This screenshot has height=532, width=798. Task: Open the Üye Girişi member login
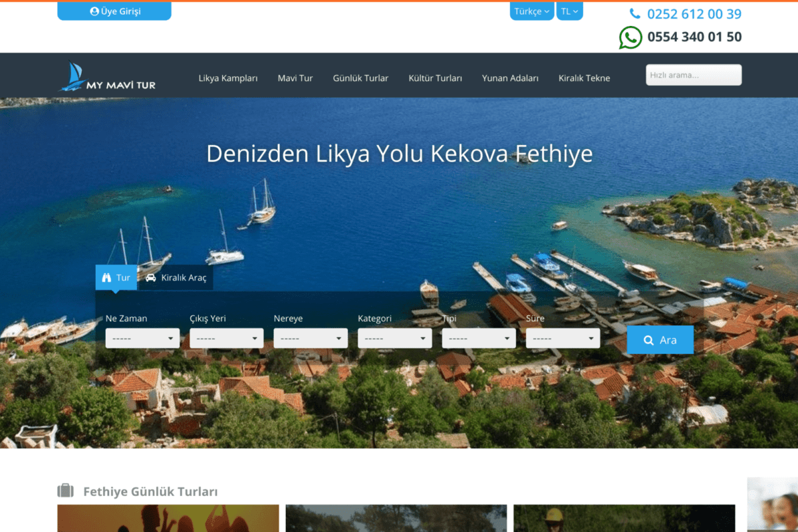pyautogui.click(x=114, y=11)
